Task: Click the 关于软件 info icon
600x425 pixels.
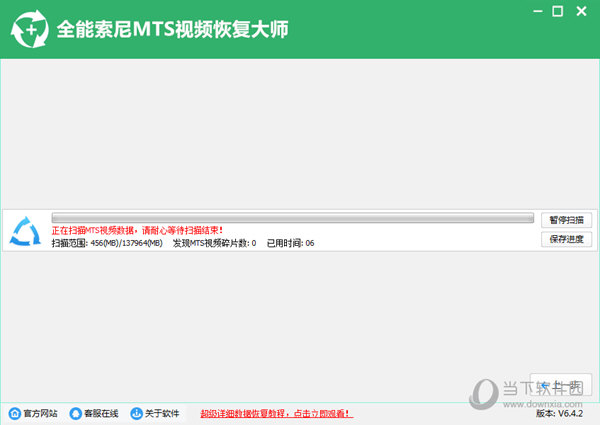Action: (x=136, y=413)
